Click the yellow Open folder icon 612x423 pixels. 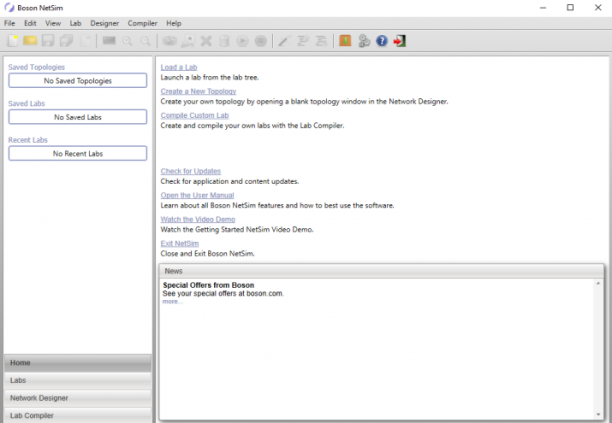pyautogui.click(x=30, y=41)
